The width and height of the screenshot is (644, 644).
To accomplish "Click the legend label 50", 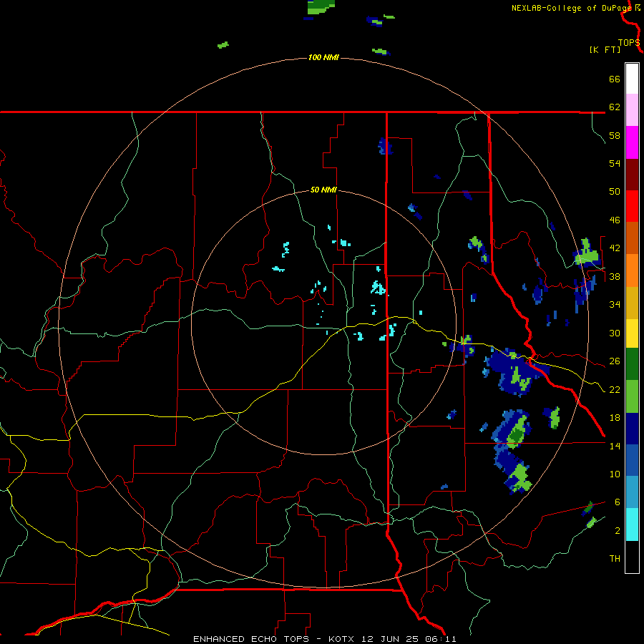I will coord(615,192).
